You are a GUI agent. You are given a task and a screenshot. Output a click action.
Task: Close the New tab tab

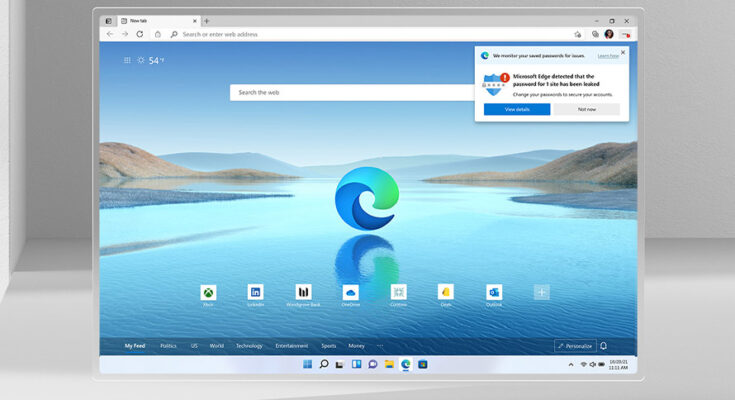pyautogui.click(x=195, y=21)
